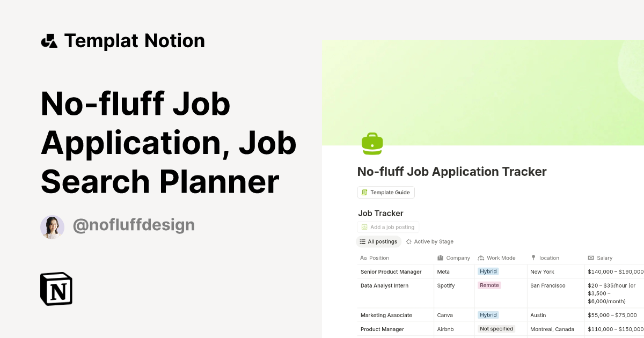Click the @nofluffdesign author link

(133, 225)
